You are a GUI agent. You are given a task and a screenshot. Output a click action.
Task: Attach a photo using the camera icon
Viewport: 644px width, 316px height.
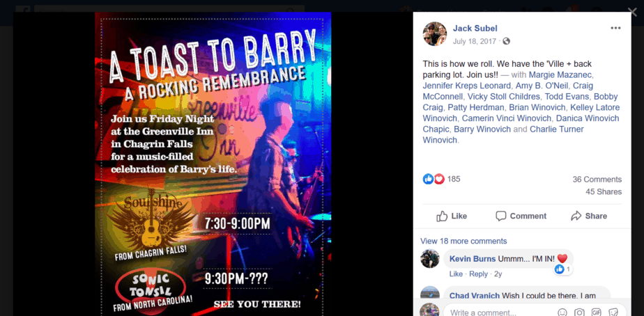coord(579,313)
